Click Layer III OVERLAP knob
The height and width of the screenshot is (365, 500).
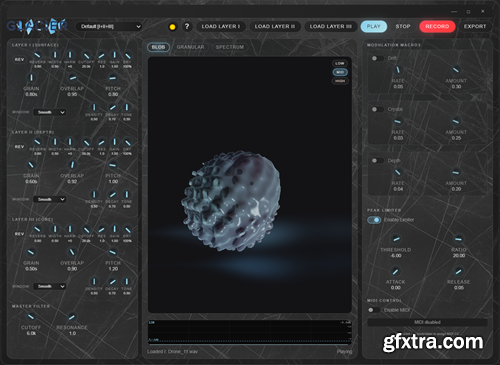pyautogui.click(x=72, y=252)
